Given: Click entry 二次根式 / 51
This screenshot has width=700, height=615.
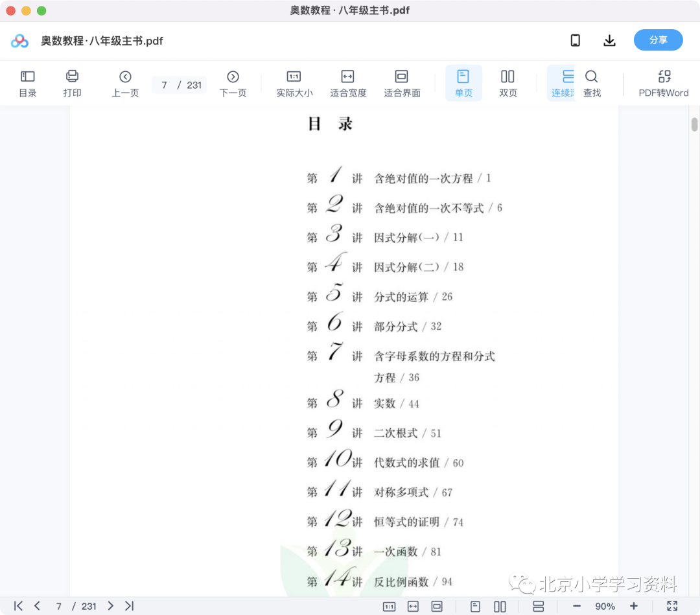Looking at the screenshot, I should pos(408,433).
